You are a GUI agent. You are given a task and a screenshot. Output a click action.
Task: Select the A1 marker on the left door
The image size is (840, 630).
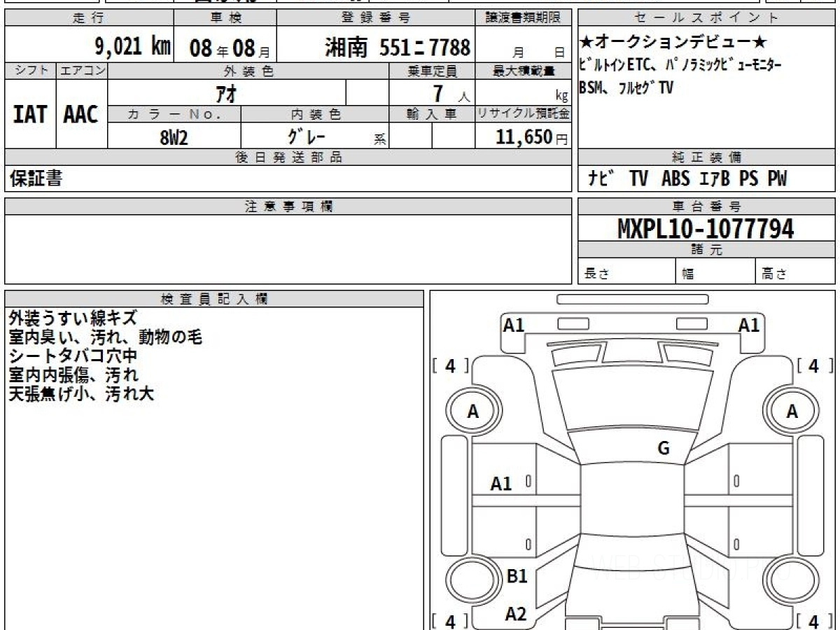pyautogui.click(x=500, y=483)
